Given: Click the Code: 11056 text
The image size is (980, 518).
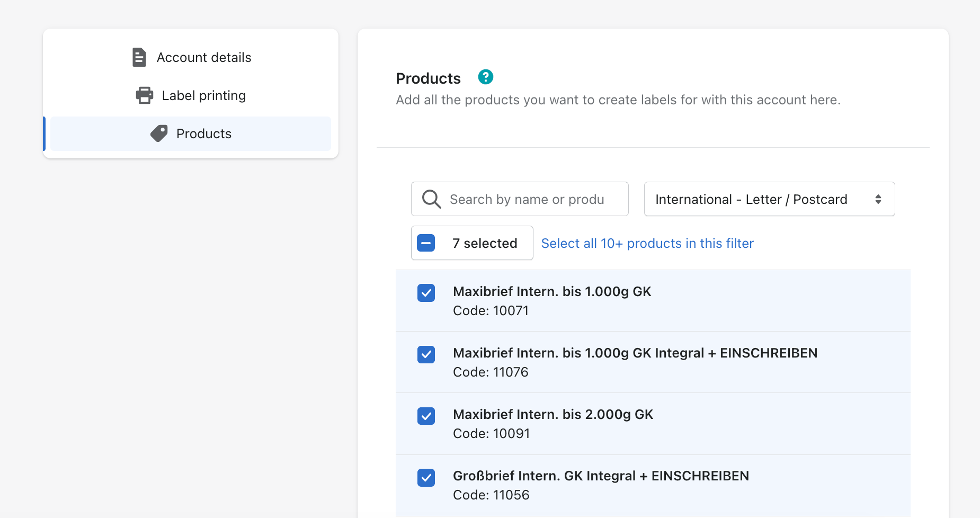Looking at the screenshot, I should pyautogui.click(x=491, y=495).
